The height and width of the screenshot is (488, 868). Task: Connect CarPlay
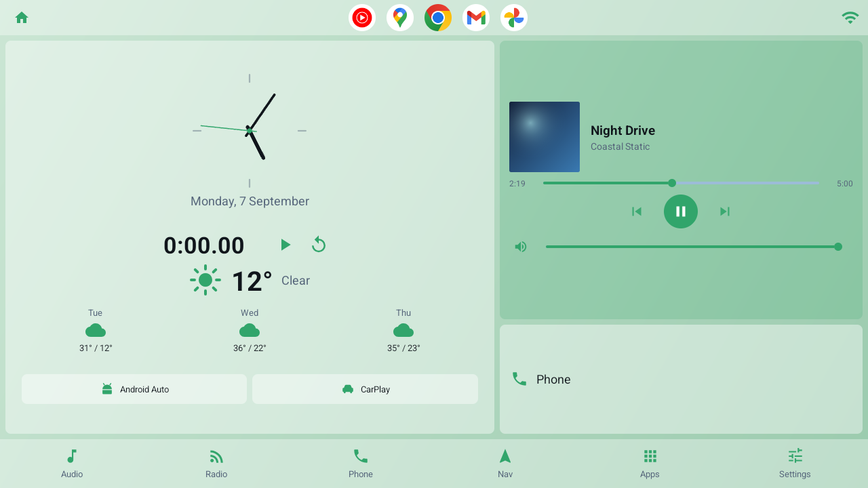pyautogui.click(x=365, y=389)
